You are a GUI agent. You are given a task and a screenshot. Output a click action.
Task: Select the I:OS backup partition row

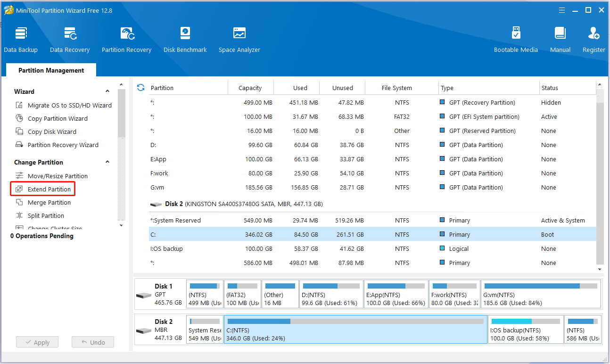372,248
